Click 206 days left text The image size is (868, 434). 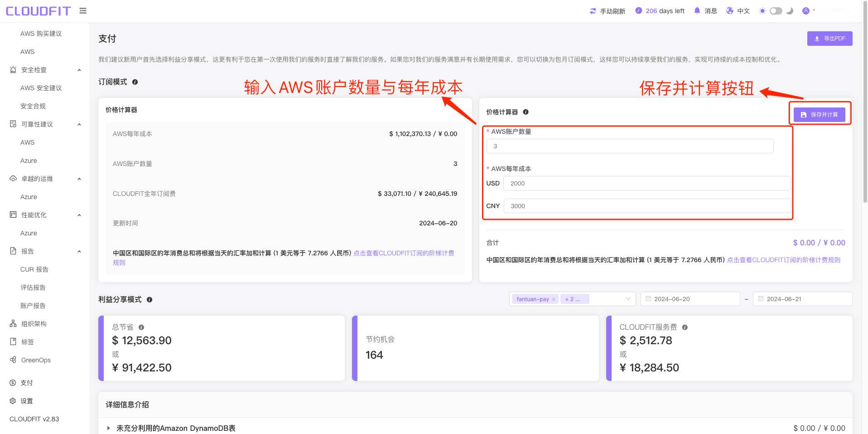pos(665,11)
